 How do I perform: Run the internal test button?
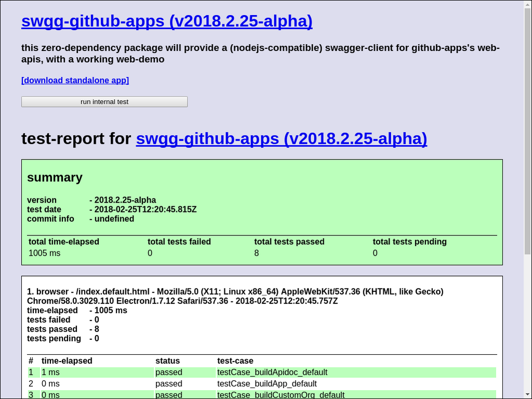(104, 102)
